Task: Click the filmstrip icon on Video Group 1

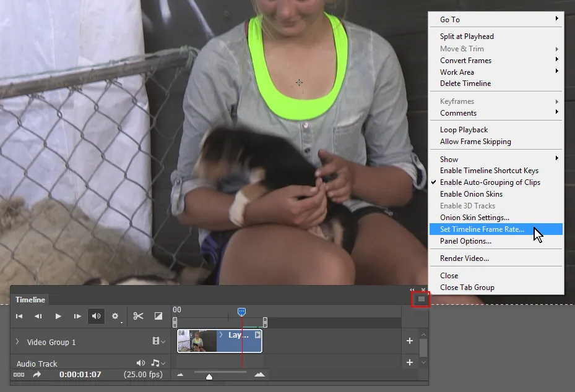Action: 157,341
